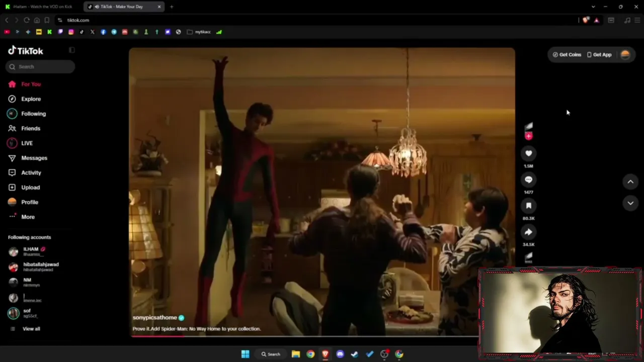
Task: Share the video using the arrow icon
Action: pos(528,232)
